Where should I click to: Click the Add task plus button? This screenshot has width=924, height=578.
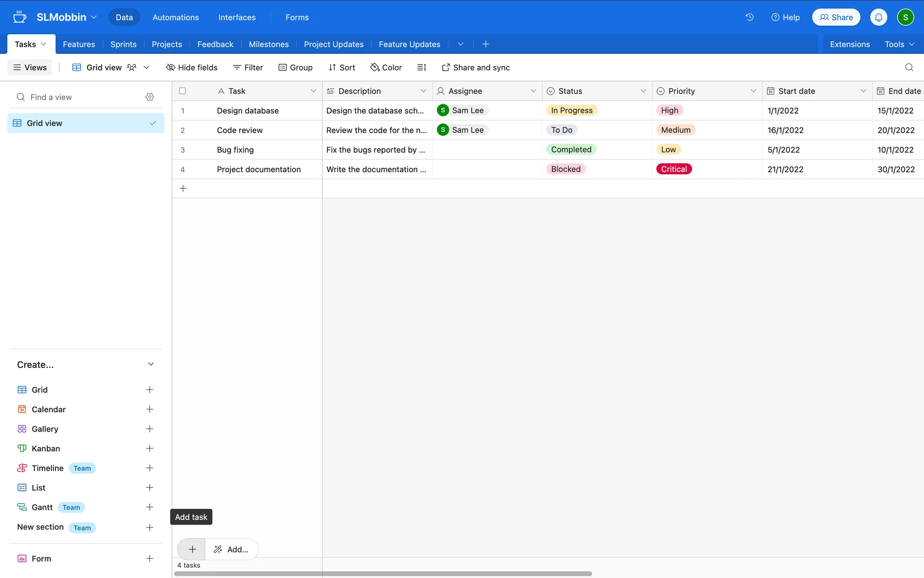pos(192,549)
